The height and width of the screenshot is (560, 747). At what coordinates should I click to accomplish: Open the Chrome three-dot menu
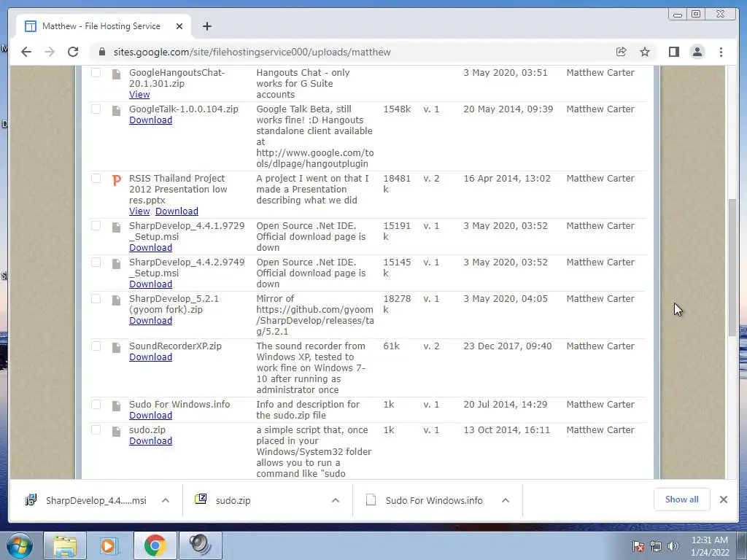(x=721, y=52)
